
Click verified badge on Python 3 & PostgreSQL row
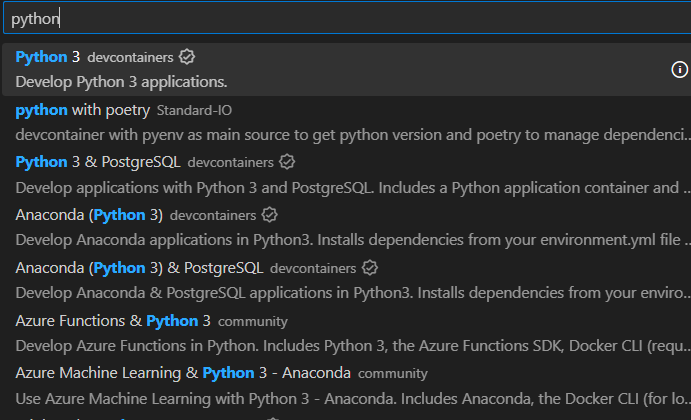click(287, 162)
